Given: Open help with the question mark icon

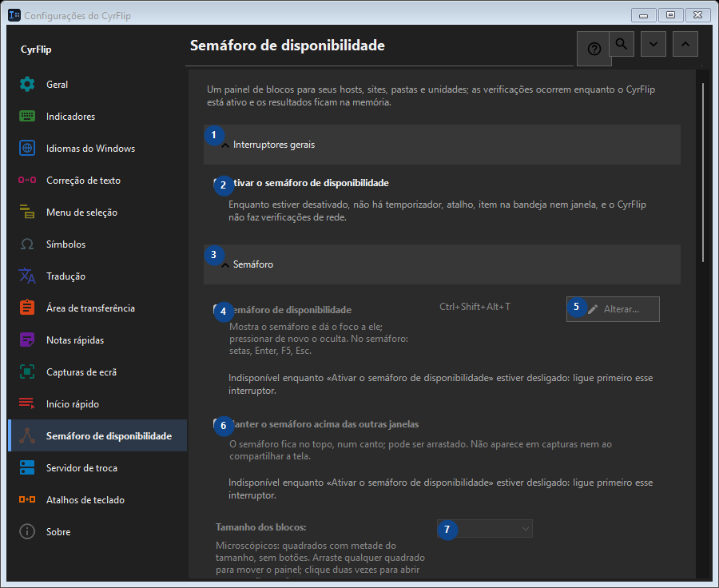Looking at the screenshot, I should (594, 49).
